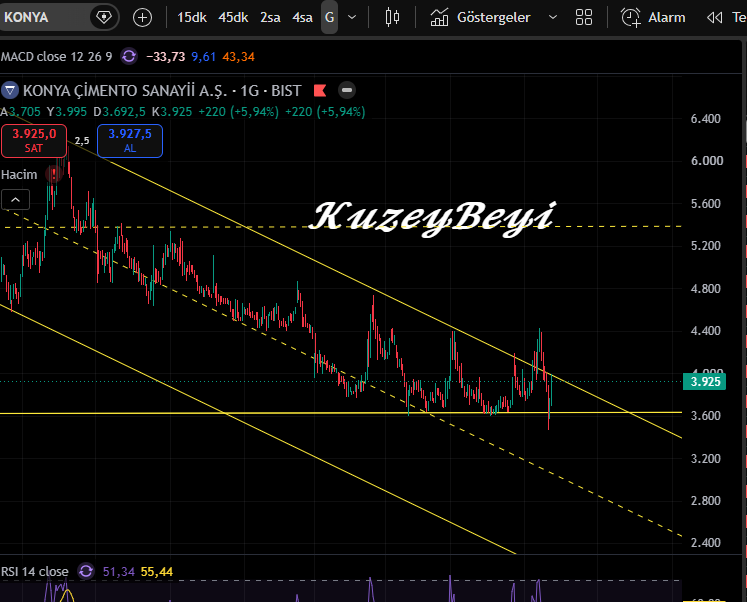Click the grey minus circle after the flag

347,90
